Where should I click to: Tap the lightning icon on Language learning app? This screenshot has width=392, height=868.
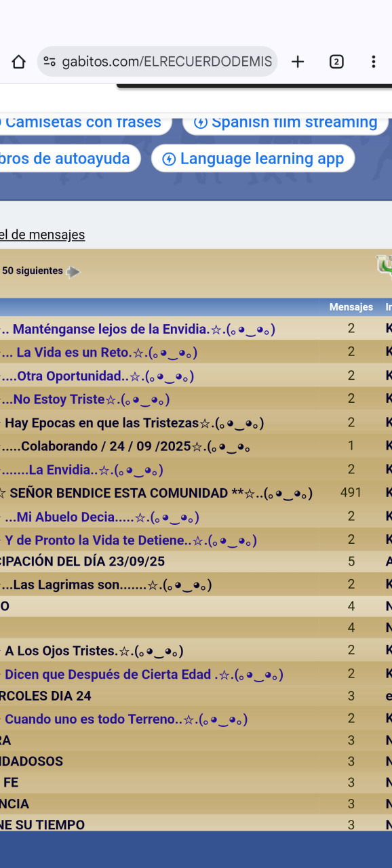point(169,159)
